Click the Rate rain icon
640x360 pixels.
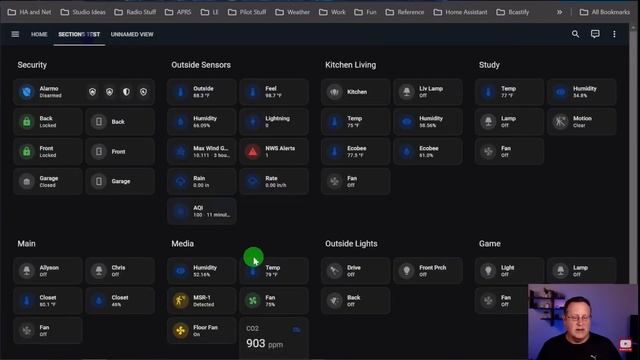coord(253,181)
